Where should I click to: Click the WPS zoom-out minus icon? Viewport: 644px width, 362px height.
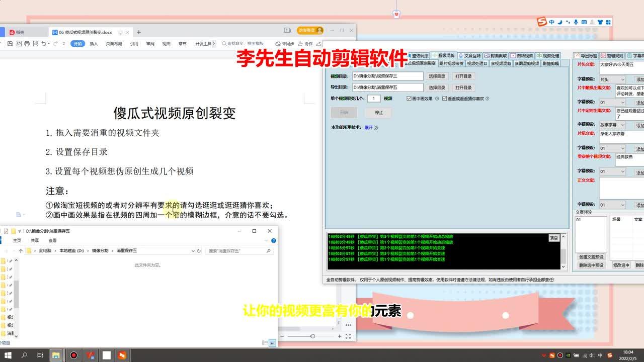point(282,336)
